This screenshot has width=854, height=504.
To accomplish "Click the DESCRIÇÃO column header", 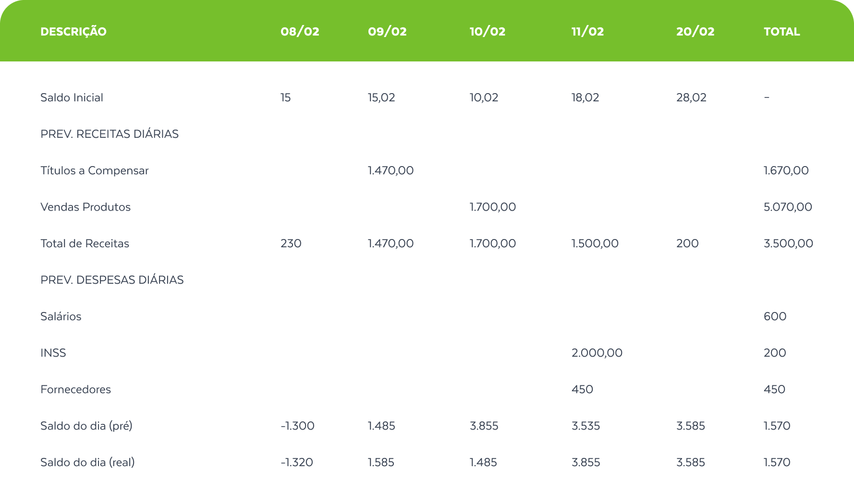I will [x=73, y=32].
